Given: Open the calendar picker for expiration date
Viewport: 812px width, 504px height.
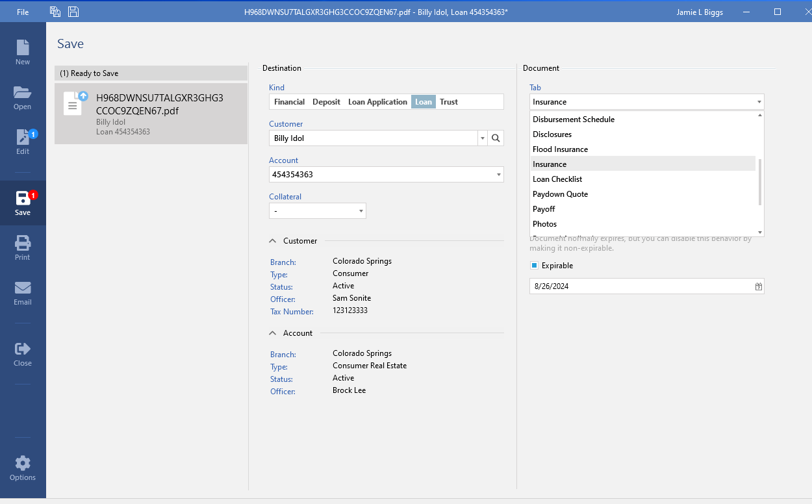Looking at the screenshot, I should point(758,286).
